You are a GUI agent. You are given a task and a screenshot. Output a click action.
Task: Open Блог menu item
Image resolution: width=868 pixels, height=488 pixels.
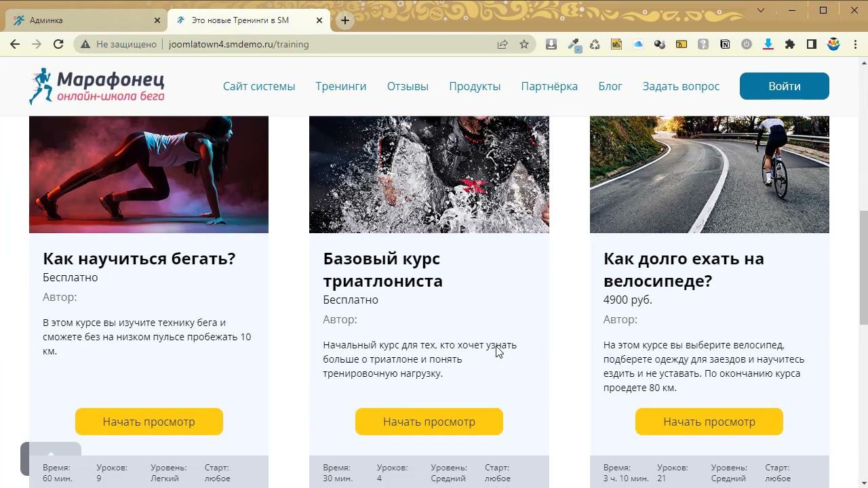coord(610,86)
